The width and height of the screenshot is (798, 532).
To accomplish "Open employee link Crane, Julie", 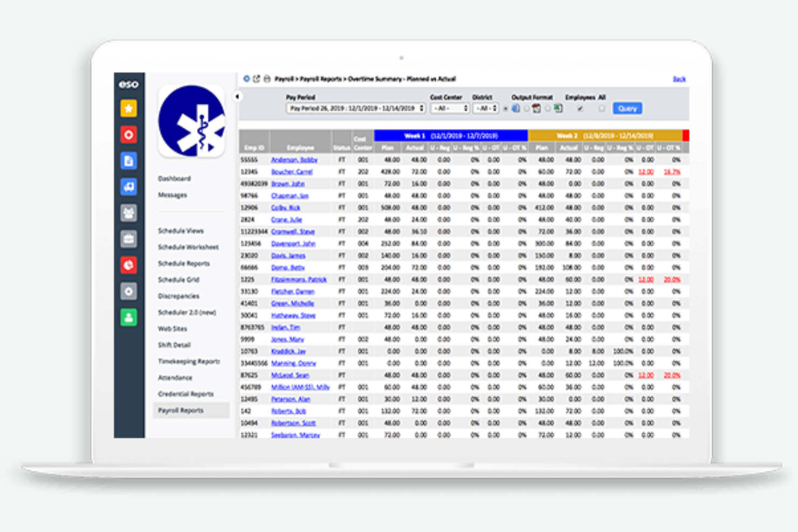I will coord(286,220).
